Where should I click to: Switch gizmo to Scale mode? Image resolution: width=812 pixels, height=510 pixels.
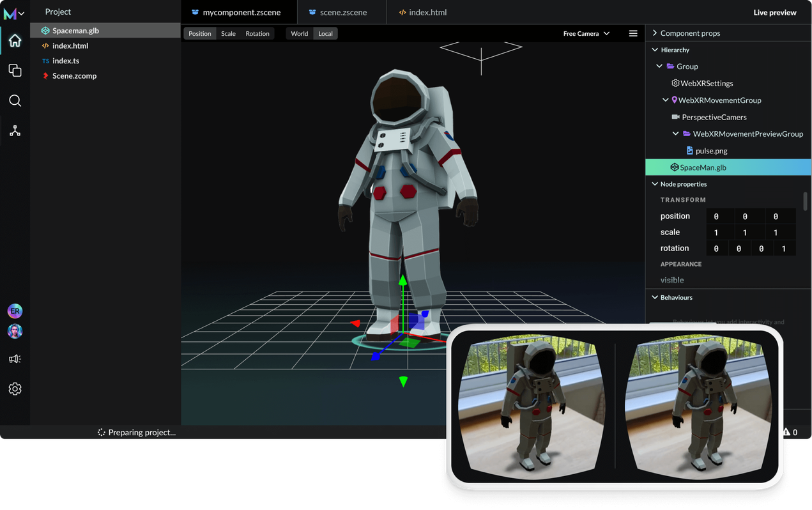(228, 33)
